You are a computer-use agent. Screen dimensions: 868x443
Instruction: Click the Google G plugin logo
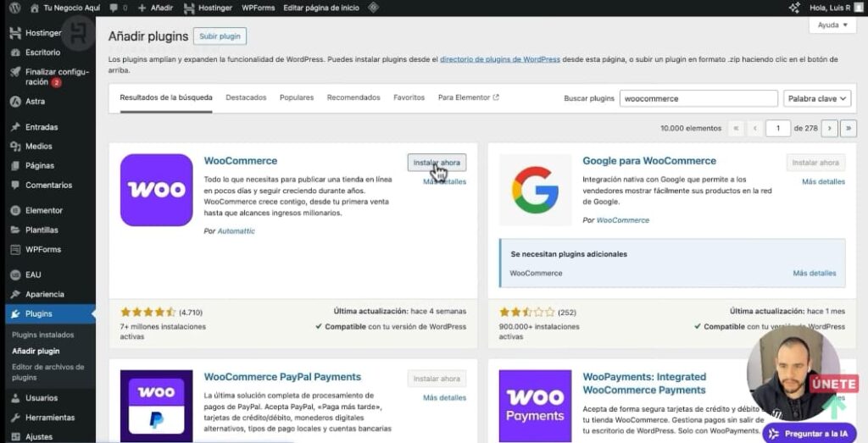[x=536, y=190]
